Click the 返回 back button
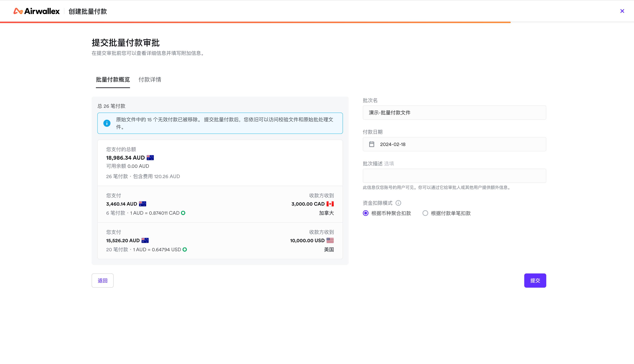Viewport: 634px width, 364px height. tap(102, 281)
